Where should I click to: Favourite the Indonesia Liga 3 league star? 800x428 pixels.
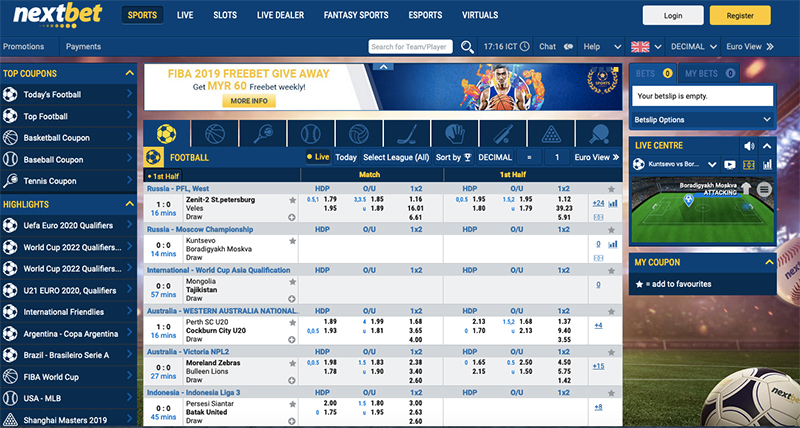(x=611, y=393)
